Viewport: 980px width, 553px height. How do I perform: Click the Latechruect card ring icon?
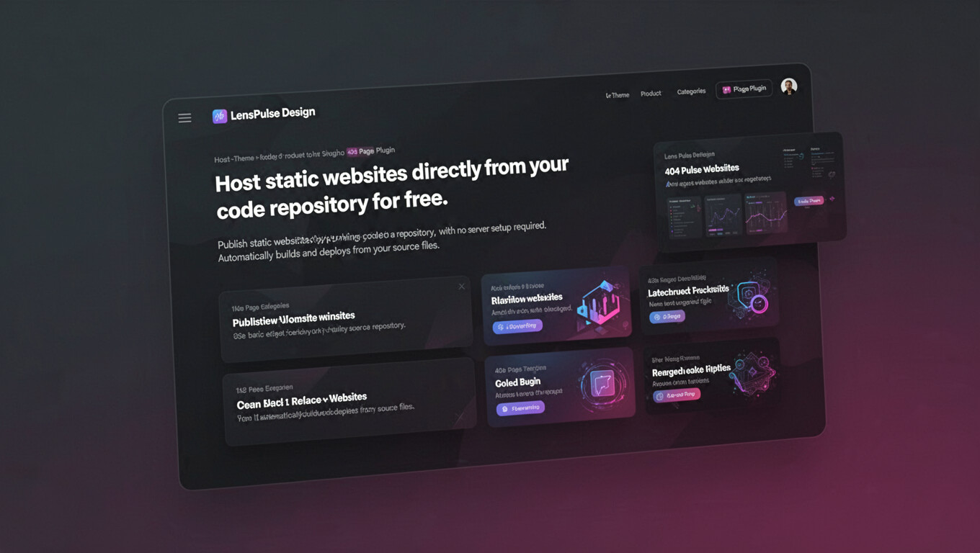tap(749, 297)
